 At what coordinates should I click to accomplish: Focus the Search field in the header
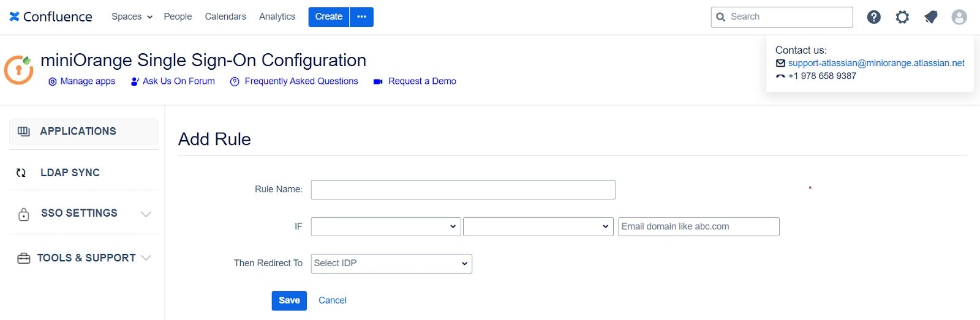782,17
